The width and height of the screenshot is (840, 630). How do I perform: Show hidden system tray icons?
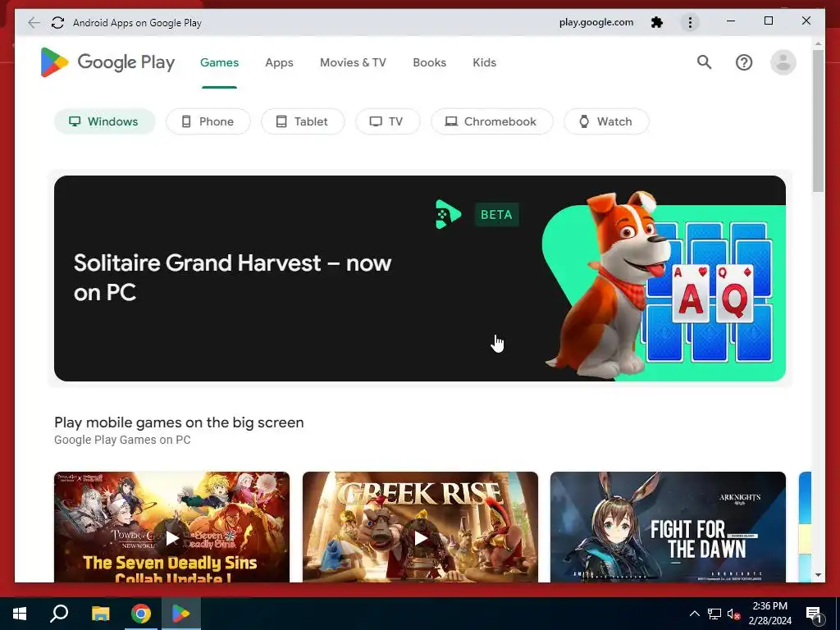point(694,614)
